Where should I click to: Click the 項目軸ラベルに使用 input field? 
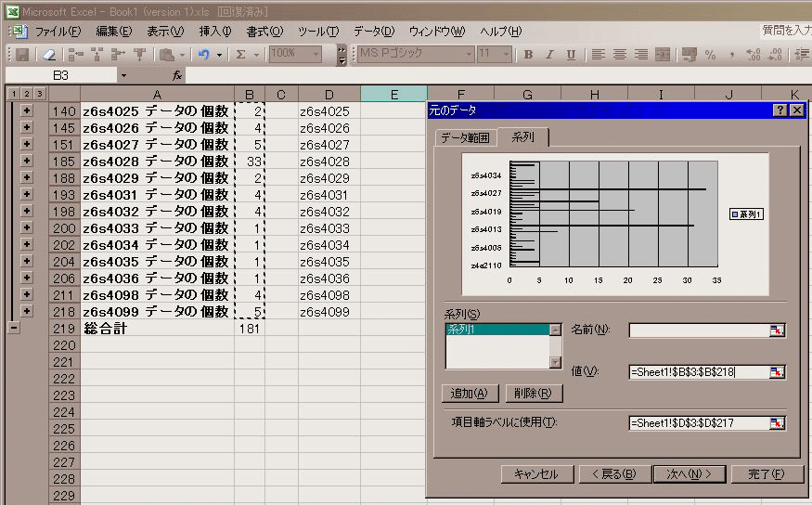(x=698, y=423)
